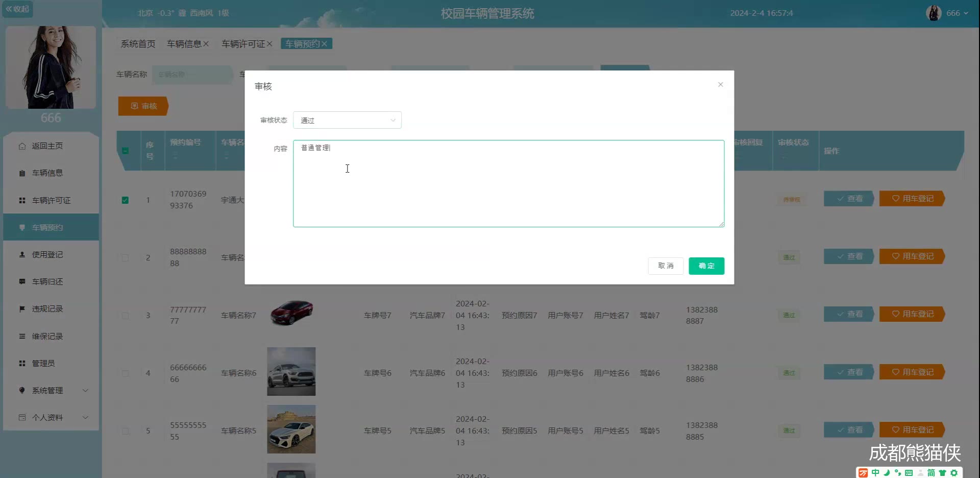Click the chat icon beside 车辆归还
Image resolution: width=980 pixels, height=478 pixels.
(x=22, y=281)
